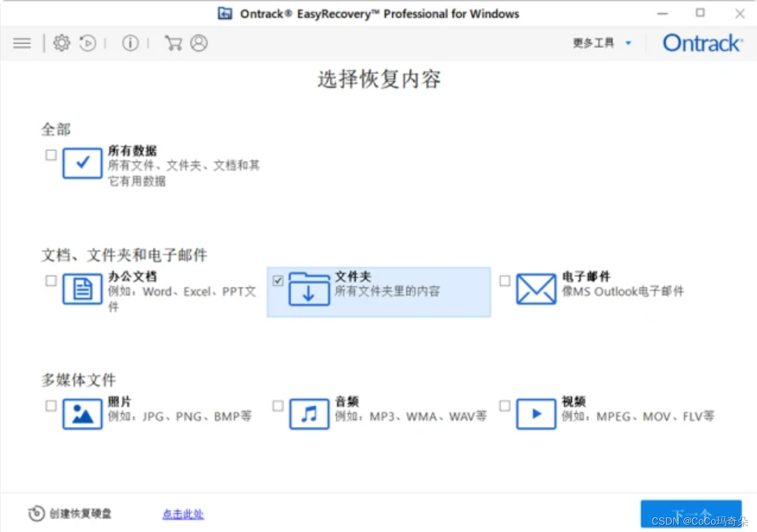Click the 视频 play icon

[x=536, y=414]
